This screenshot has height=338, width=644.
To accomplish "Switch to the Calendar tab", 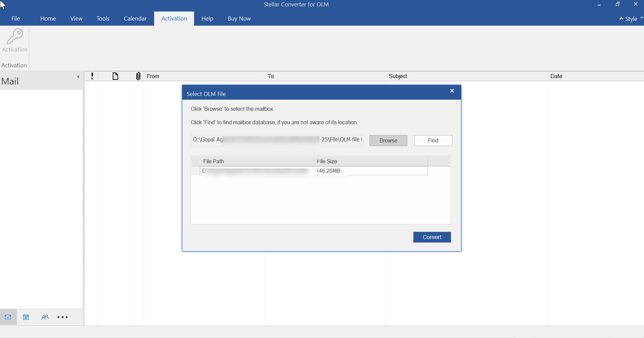I will pyautogui.click(x=135, y=19).
